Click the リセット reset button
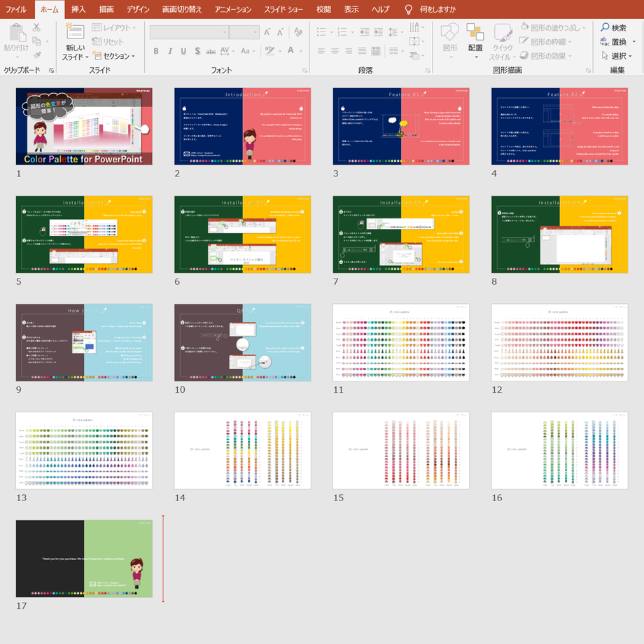 [108, 41]
